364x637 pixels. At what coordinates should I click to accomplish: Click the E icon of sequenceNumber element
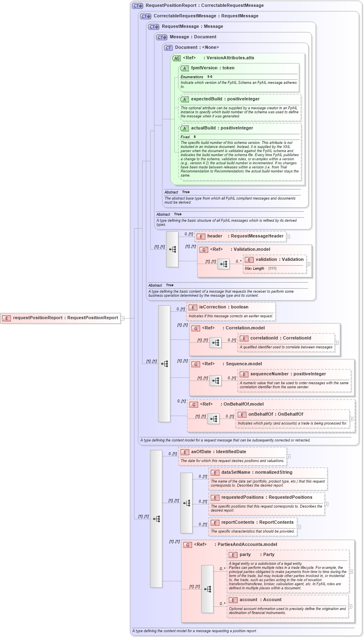click(244, 375)
